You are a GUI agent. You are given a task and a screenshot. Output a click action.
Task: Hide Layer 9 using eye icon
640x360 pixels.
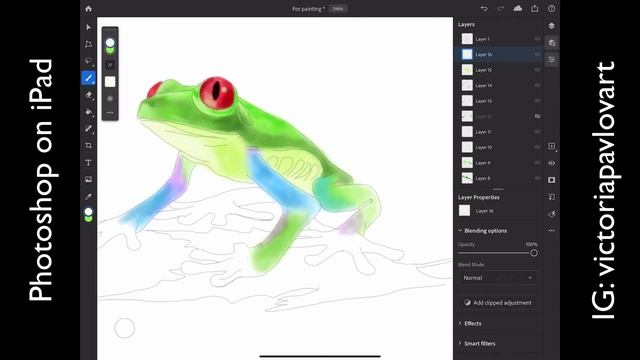coord(537,163)
